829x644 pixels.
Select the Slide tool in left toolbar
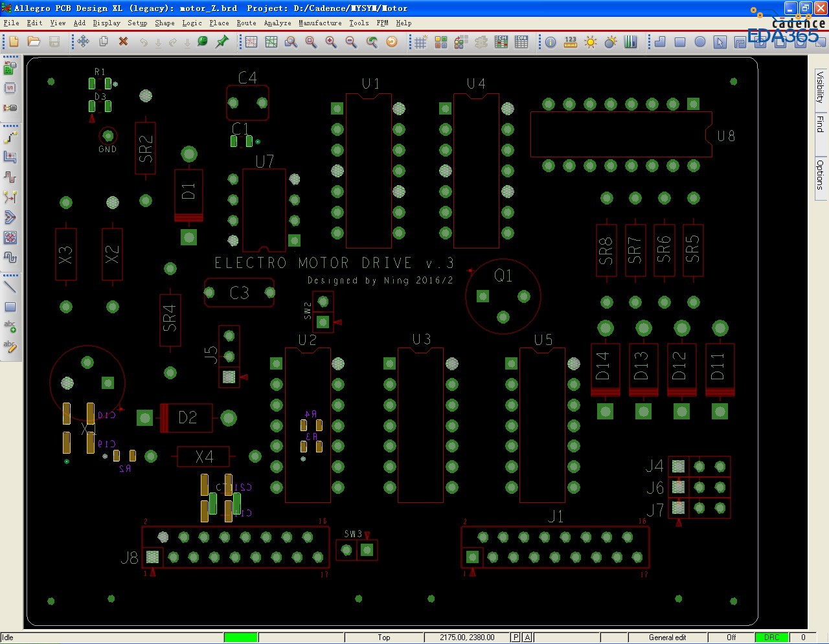(10, 157)
